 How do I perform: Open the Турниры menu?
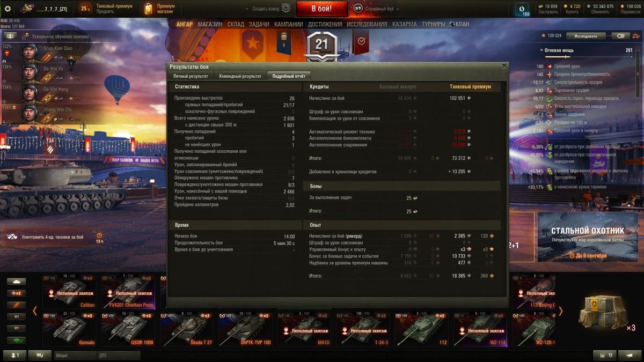click(x=433, y=24)
